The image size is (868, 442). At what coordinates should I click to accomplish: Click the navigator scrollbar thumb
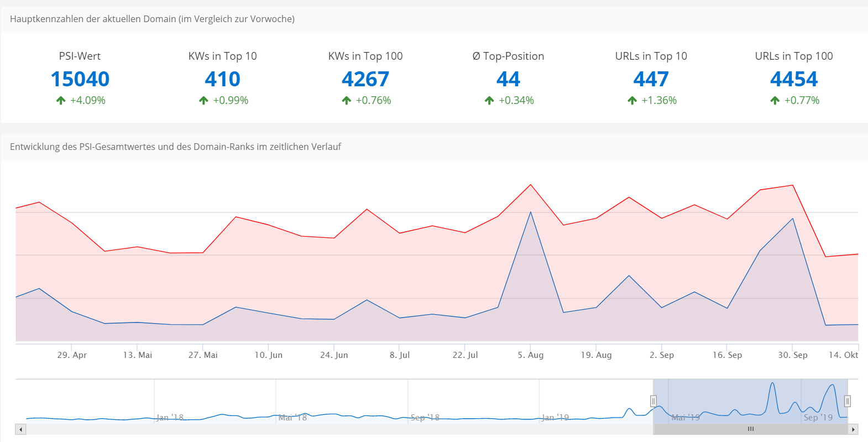pos(750,429)
